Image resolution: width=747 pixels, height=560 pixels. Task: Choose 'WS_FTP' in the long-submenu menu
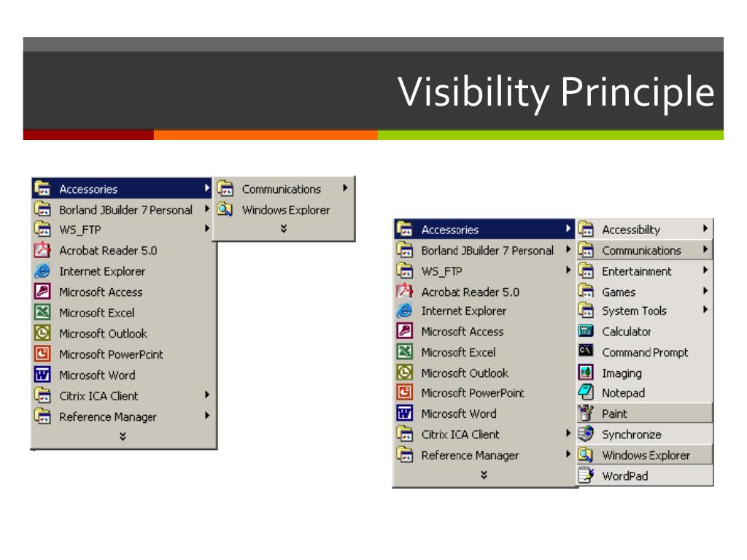[x=484, y=271]
